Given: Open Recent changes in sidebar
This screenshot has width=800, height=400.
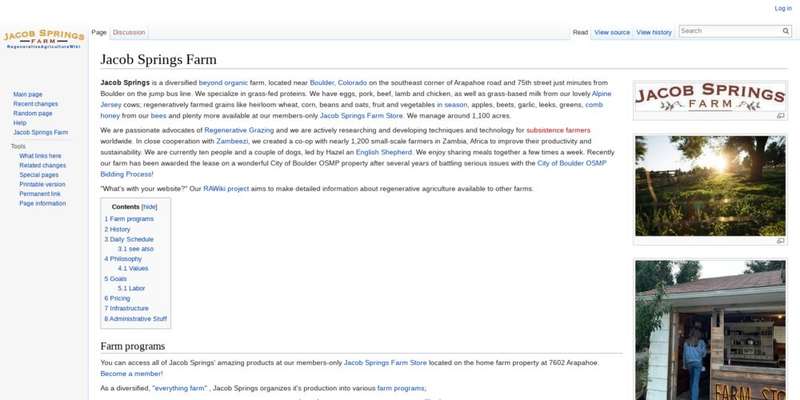Looking at the screenshot, I should pos(36,104).
